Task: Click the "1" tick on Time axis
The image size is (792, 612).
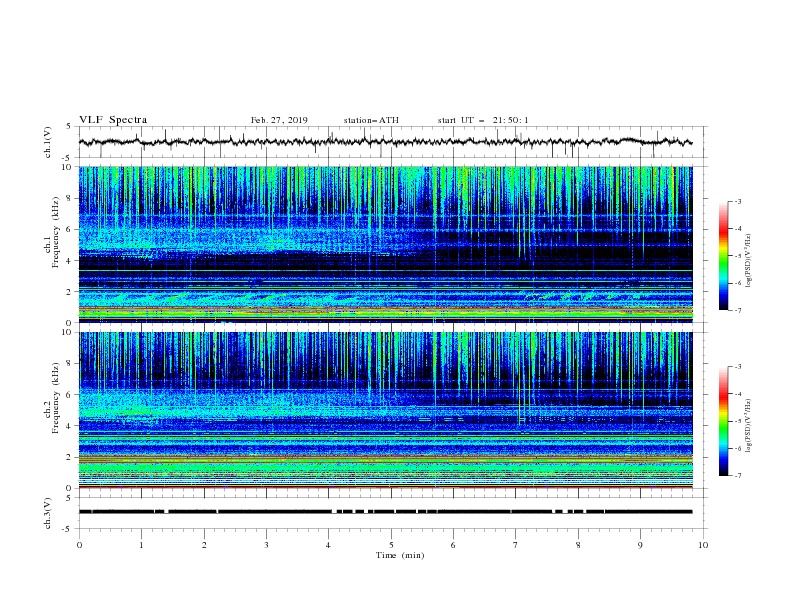Action: tap(141, 545)
